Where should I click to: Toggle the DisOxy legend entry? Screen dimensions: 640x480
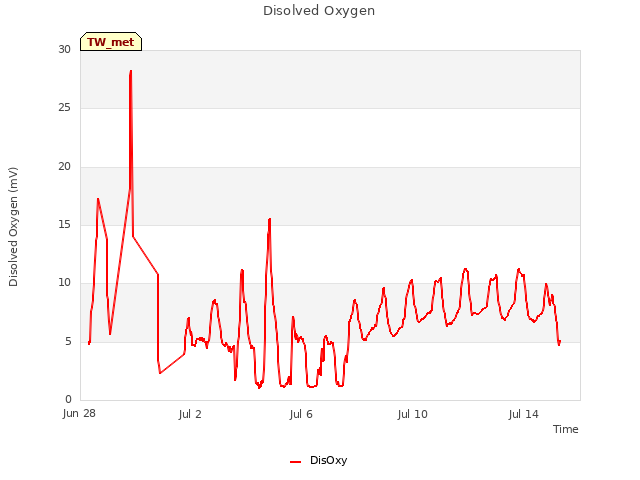(x=318, y=460)
